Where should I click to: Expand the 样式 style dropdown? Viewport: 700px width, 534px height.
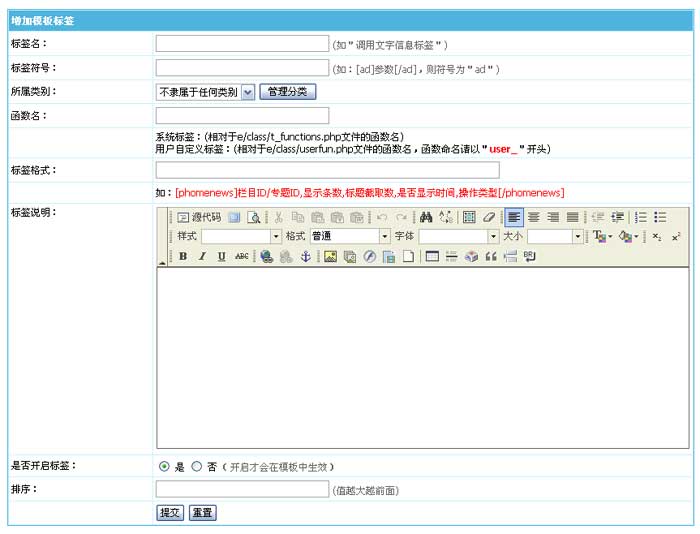pyautogui.click(x=277, y=237)
